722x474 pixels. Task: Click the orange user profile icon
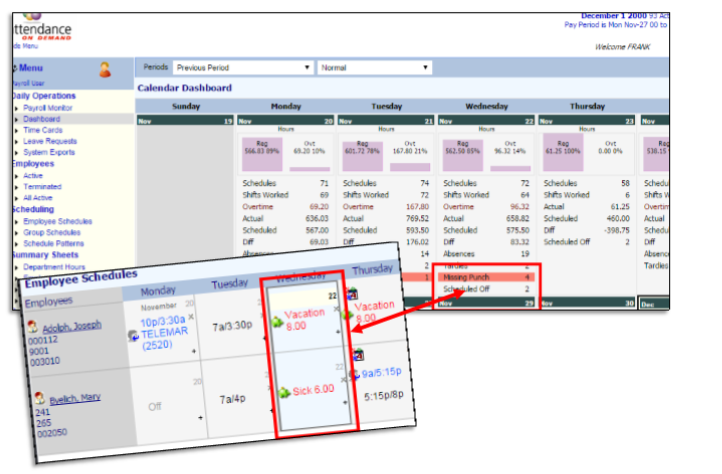point(105,69)
